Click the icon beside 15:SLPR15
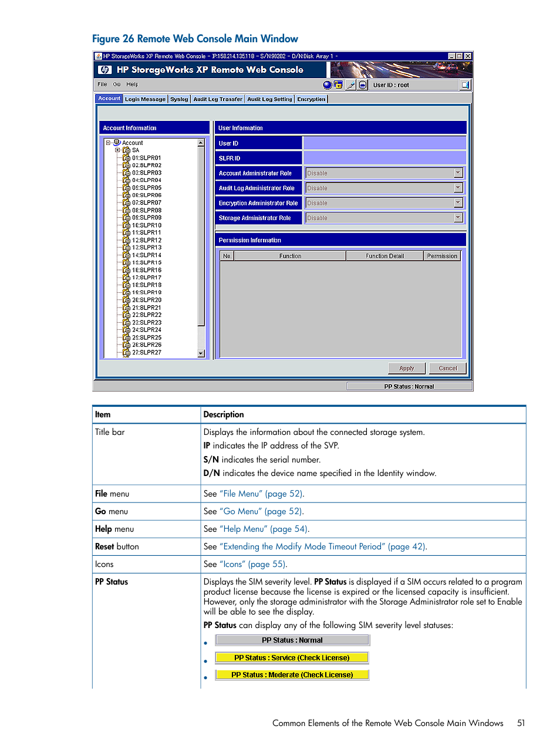560x746 pixels. tap(126, 262)
